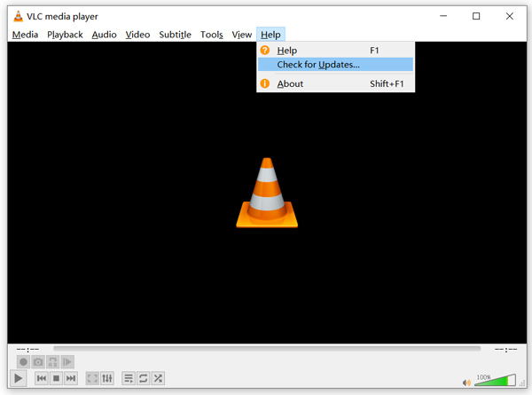Toggle A-B loop button

(52, 362)
